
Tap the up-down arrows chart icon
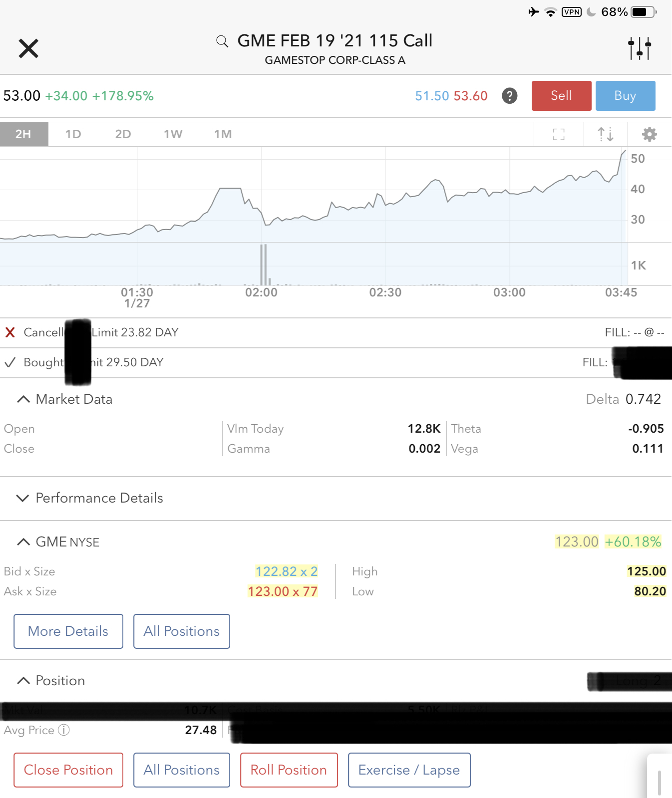[x=606, y=134]
